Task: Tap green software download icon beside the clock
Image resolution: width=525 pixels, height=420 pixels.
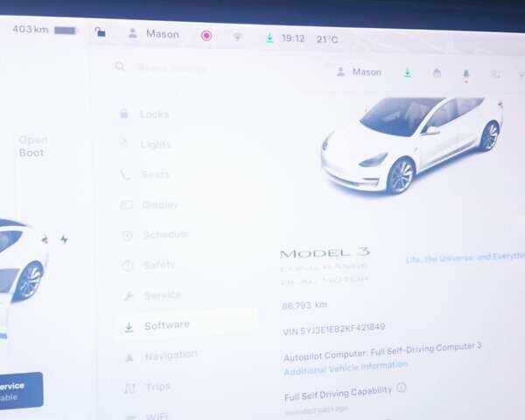Action: click(x=269, y=38)
